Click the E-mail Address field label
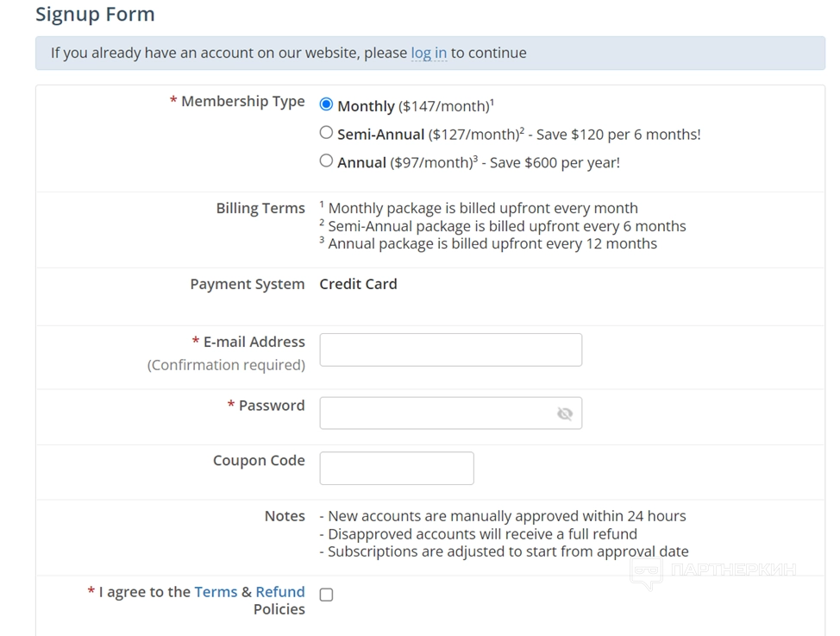 (x=254, y=342)
